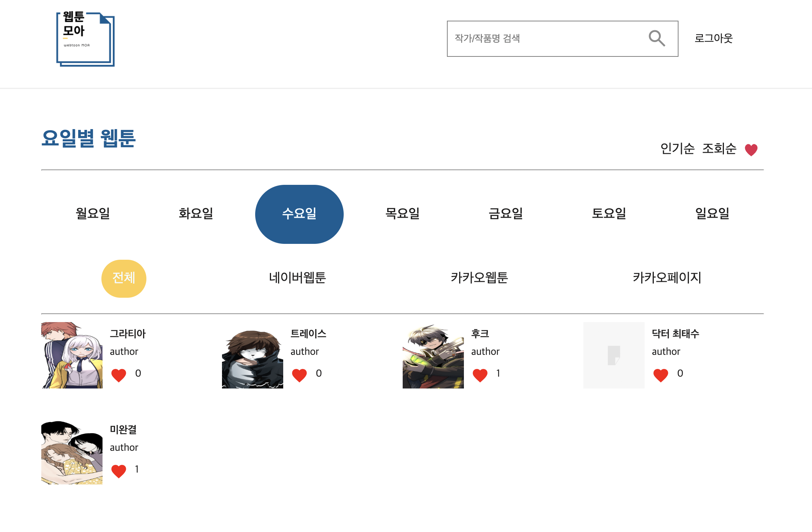812x532 pixels.
Task: Like 그라티아 with its heart icon
Action: point(118,375)
